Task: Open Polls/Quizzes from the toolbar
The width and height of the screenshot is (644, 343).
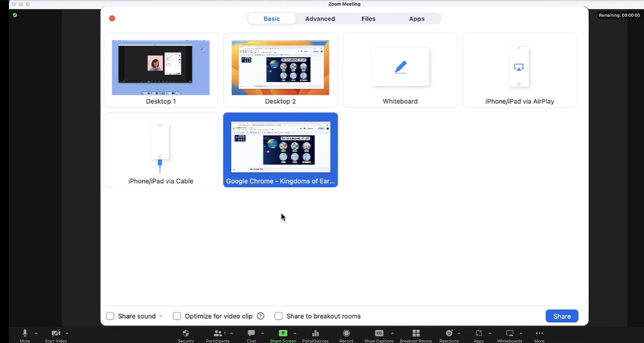Action: (315, 333)
